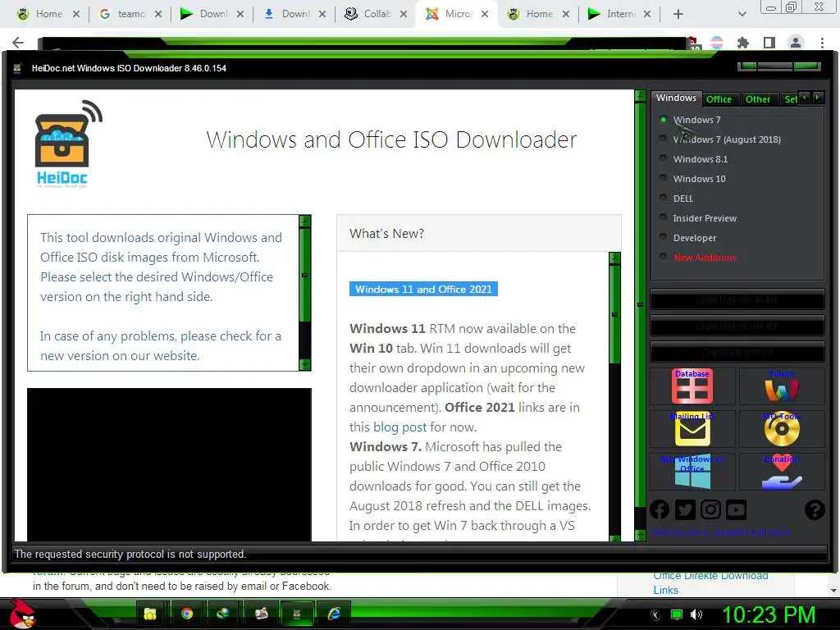Switch to the Intern browser tab

619,14
